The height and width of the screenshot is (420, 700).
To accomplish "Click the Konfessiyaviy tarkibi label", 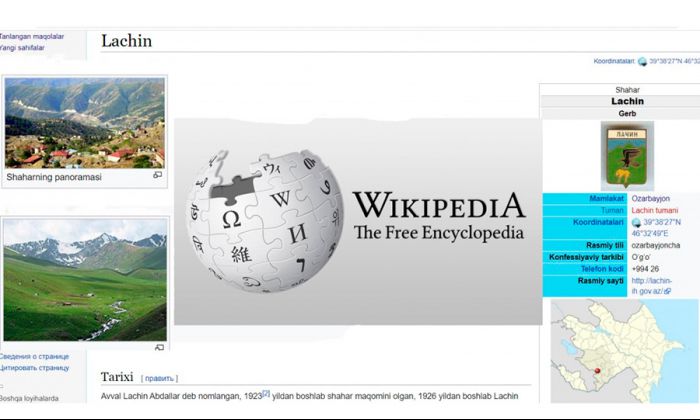I will click(x=586, y=257).
